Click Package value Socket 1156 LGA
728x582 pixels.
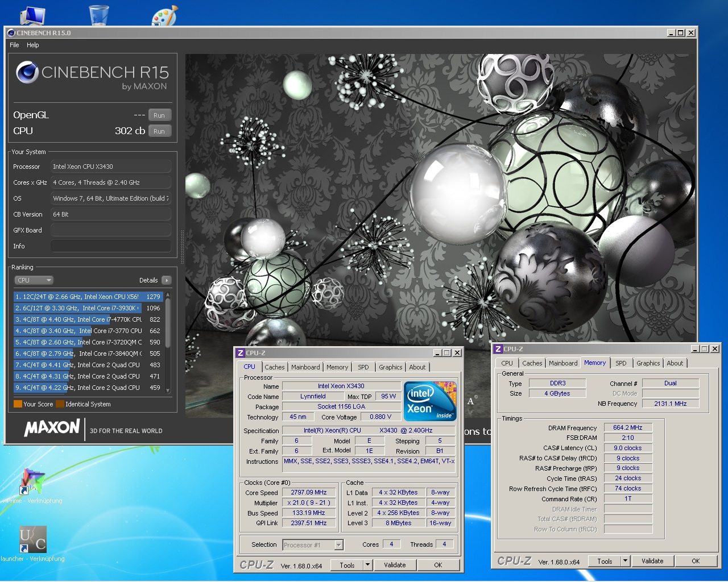[x=341, y=406]
